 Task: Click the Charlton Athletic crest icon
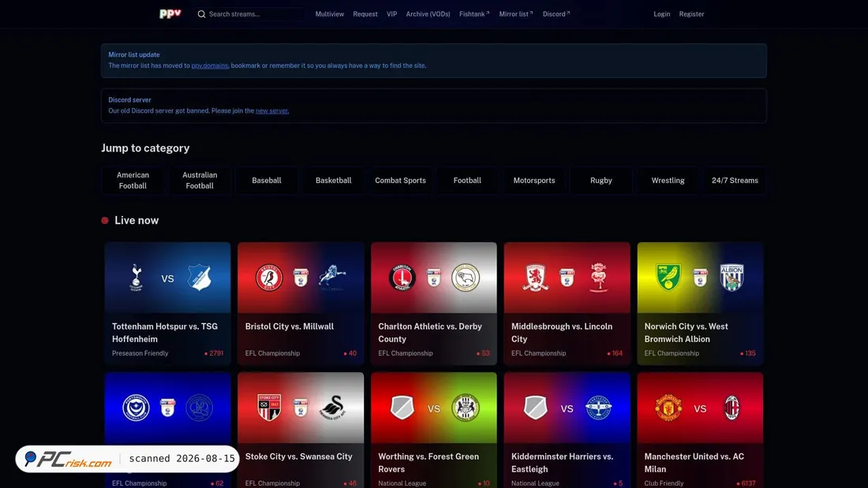(x=402, y=278)
